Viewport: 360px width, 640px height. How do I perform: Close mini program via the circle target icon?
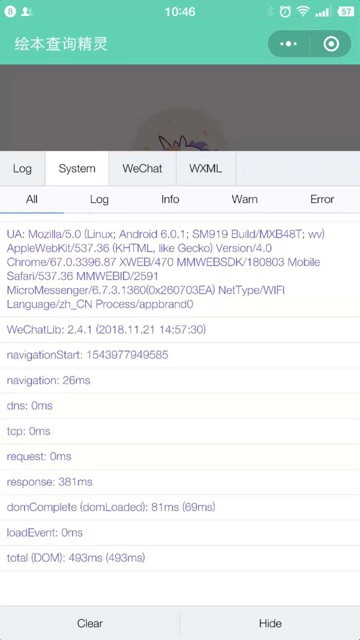click(331, 44)
